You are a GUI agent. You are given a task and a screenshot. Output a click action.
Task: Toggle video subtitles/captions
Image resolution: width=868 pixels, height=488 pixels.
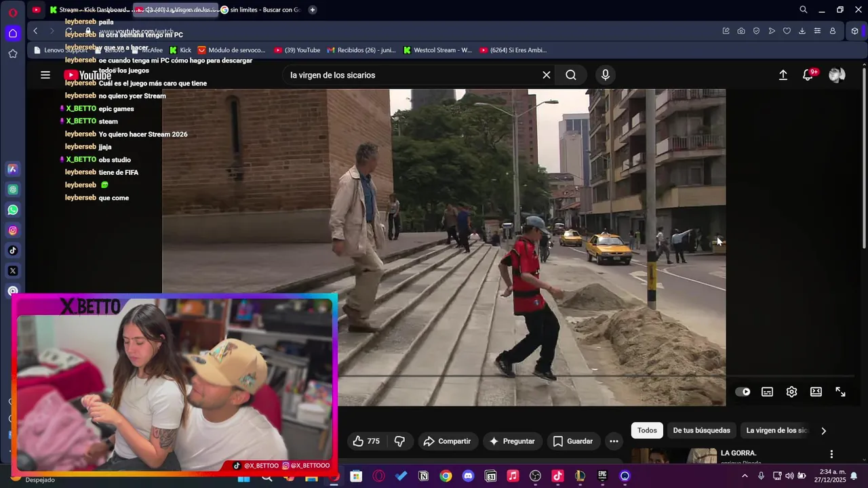pos(767,392)
